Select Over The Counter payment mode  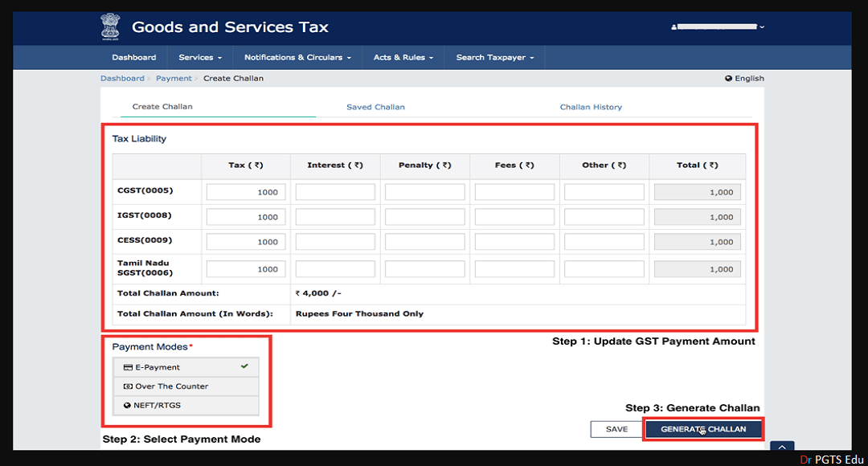coord(186,386)
